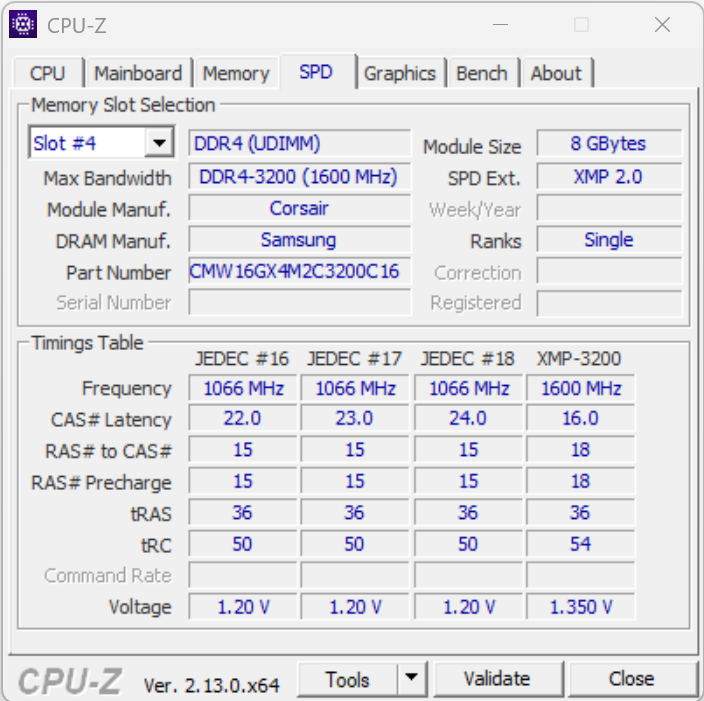This screenshot has width=704, height=701.
Task: Open the Mainboard tab
Action: (138, 73)
